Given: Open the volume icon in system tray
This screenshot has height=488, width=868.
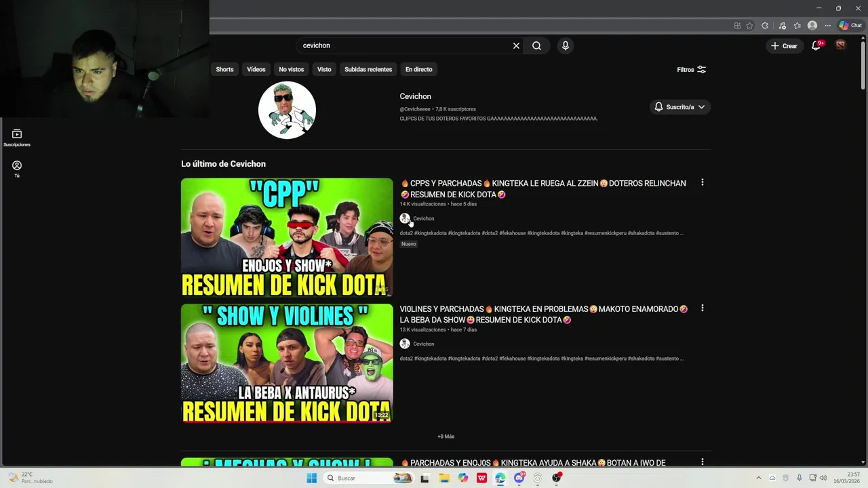Looking at the screenshot, I should pos(823,478).
